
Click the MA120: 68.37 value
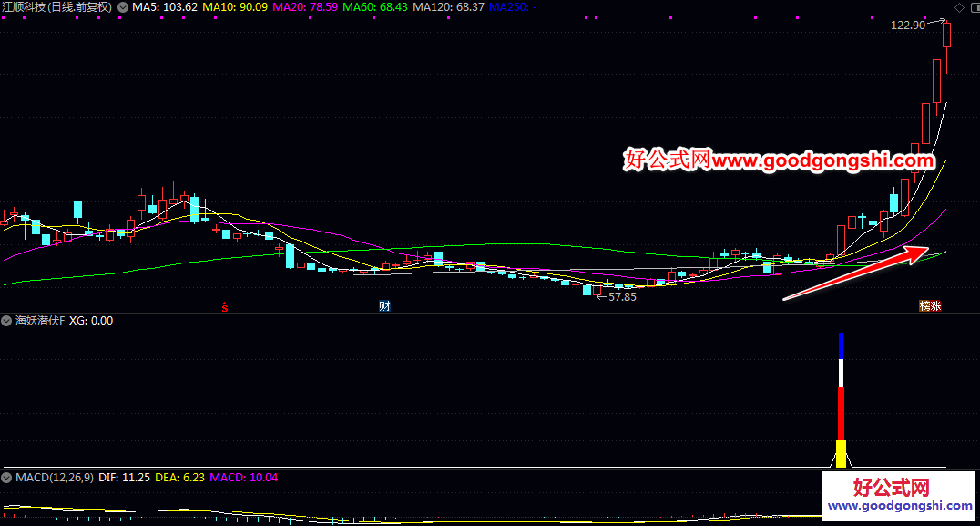(x=449, y=7)
